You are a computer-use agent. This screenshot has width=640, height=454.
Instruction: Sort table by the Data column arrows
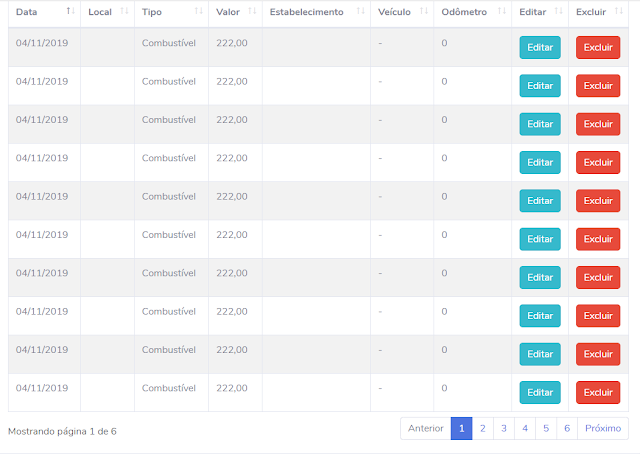[x=71, y=11]
